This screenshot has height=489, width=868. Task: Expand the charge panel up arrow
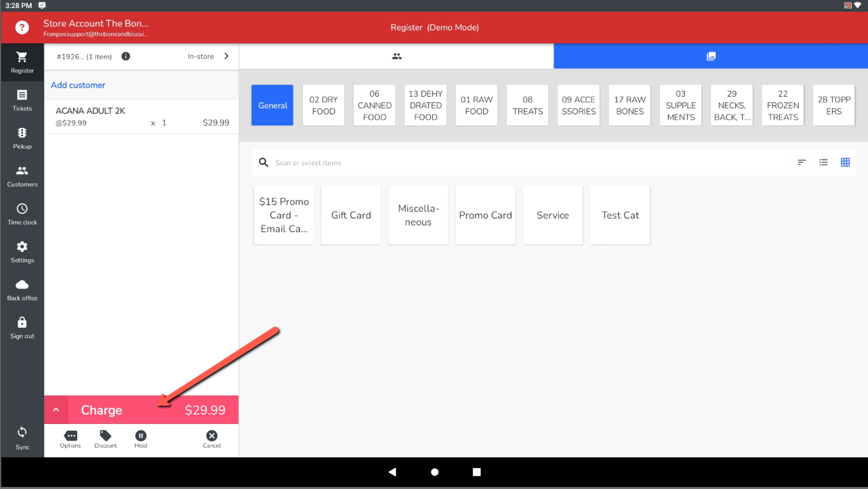tap(56, 410)
